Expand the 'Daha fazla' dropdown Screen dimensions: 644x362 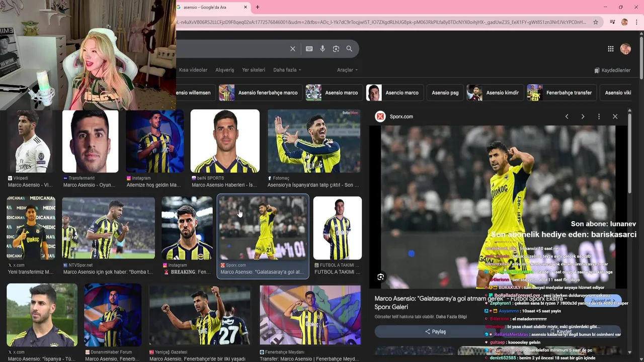click(x=287, y=70)
